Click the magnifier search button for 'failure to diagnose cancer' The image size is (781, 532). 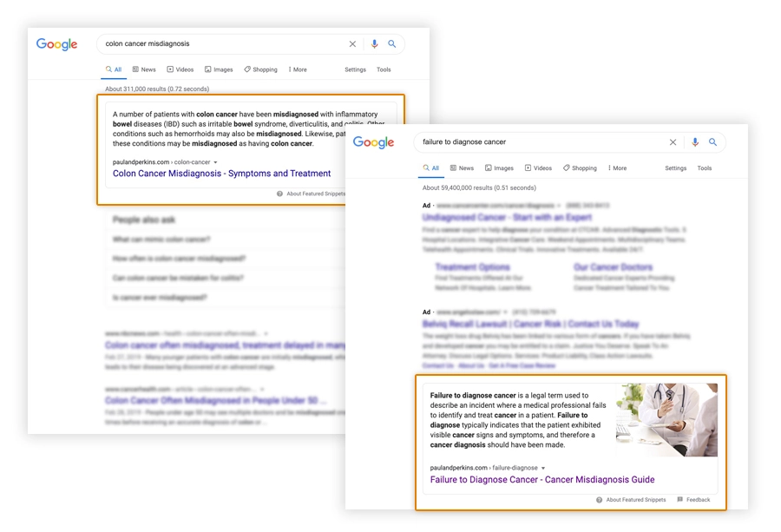[712, 142]
